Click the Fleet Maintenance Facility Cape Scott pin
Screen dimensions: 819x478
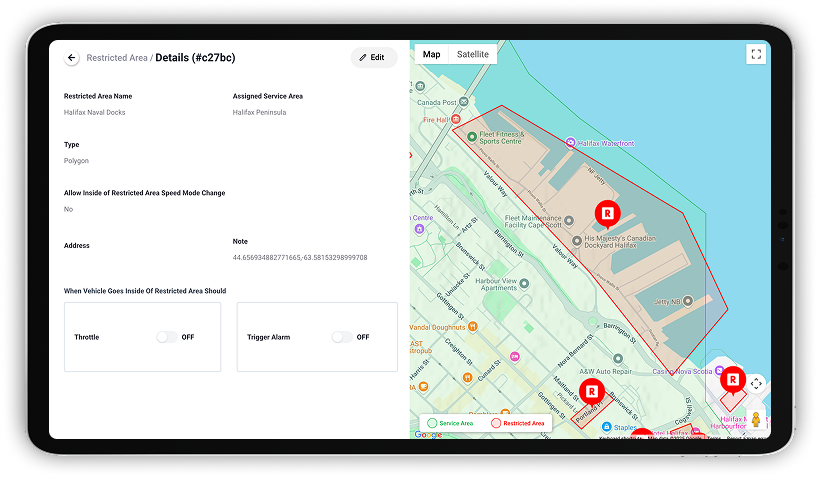pos(569,221)
